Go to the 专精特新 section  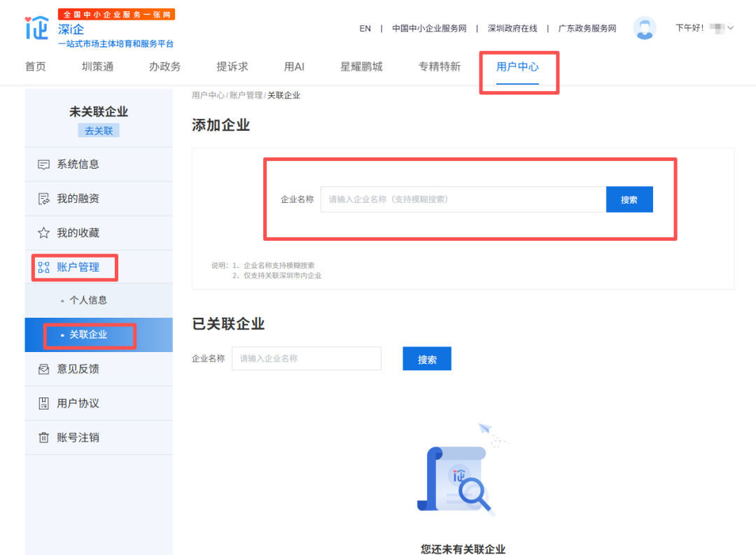(x=439, y=66)
